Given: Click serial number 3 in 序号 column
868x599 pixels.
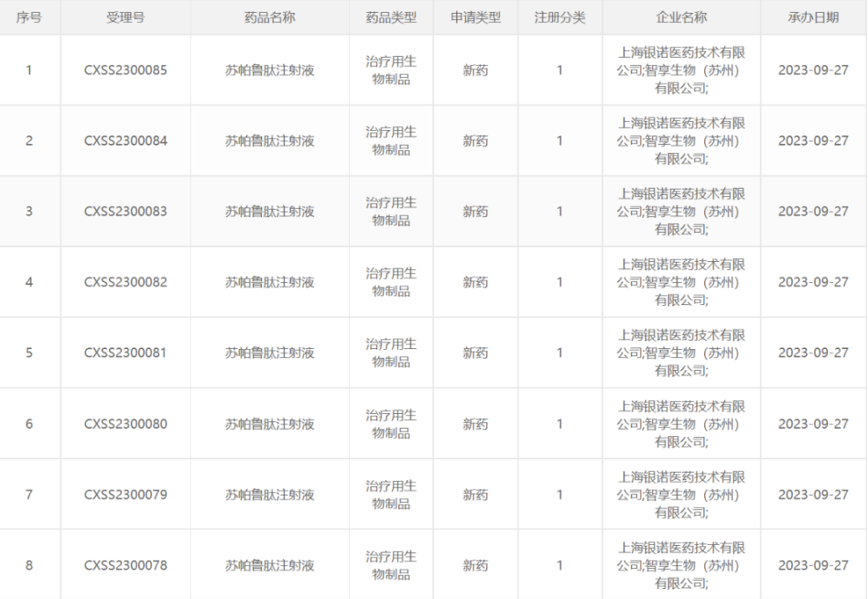Looking at the screenshot, I should click(x=28, y=212).
